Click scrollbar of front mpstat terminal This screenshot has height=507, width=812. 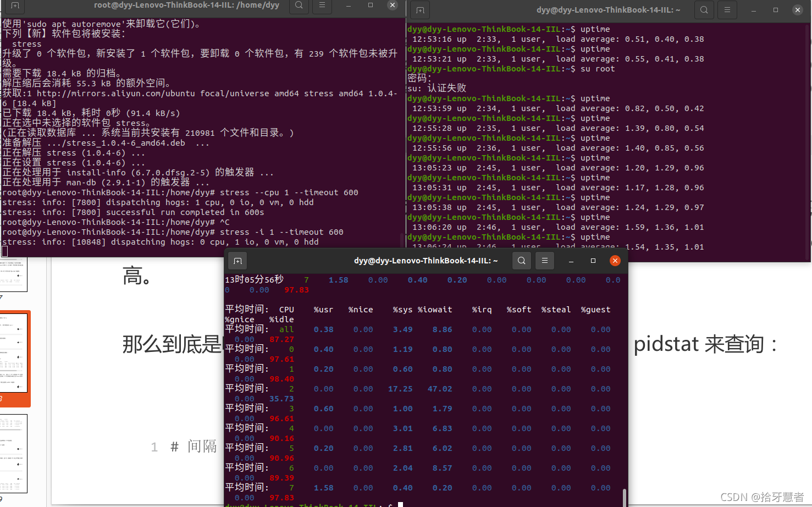click(625, 497)
